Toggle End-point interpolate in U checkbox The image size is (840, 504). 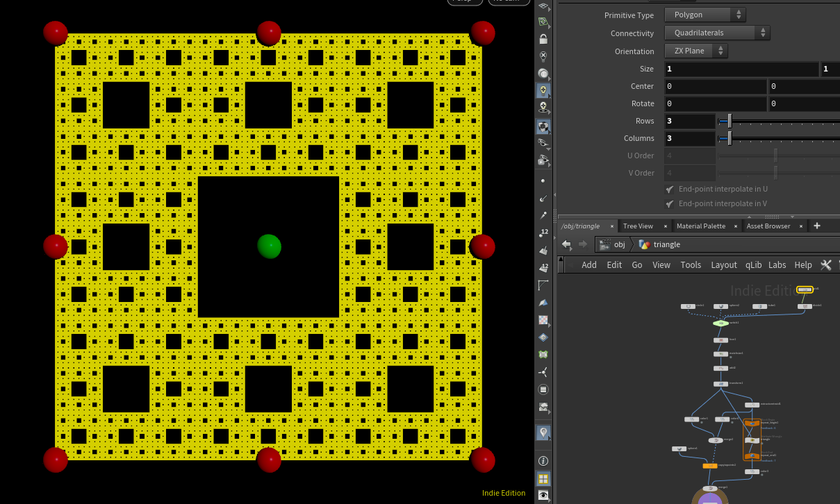point(670,189)
